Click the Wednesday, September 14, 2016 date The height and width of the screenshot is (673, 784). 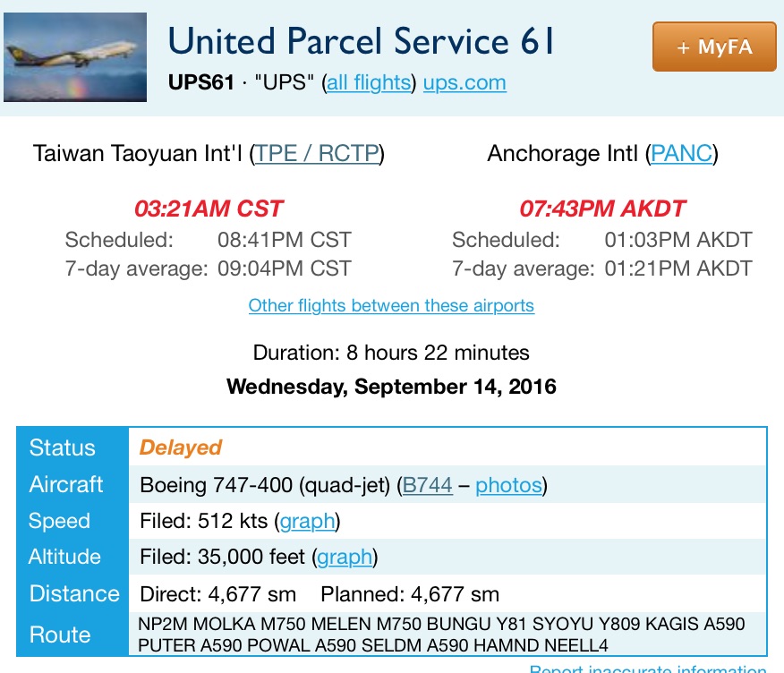click(391, 387)
